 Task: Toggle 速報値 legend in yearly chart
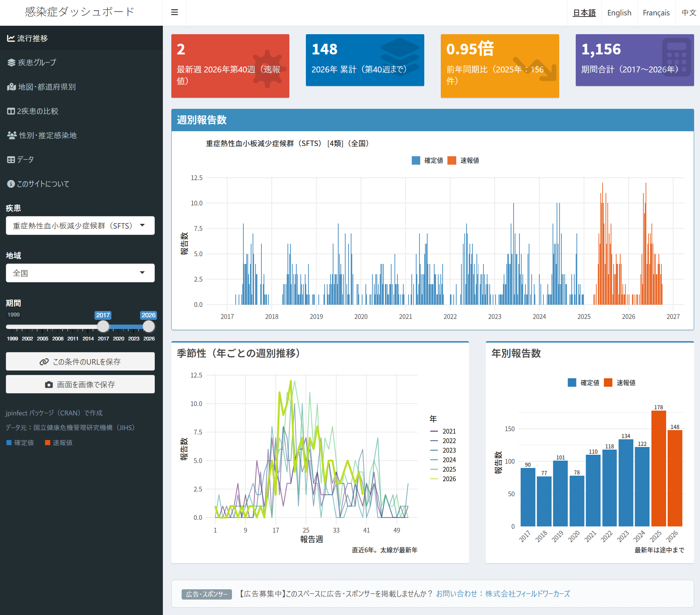(619, 383)
